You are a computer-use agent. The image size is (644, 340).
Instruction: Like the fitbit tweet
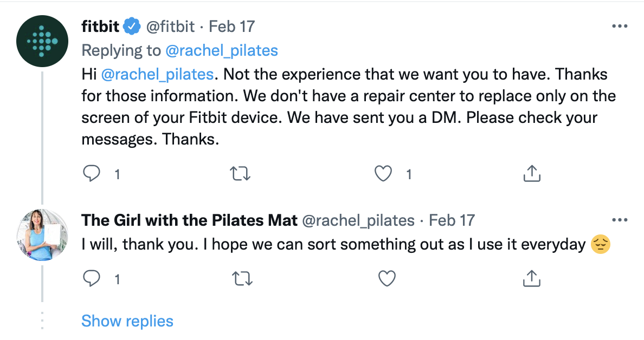click(x=383, y=173)
